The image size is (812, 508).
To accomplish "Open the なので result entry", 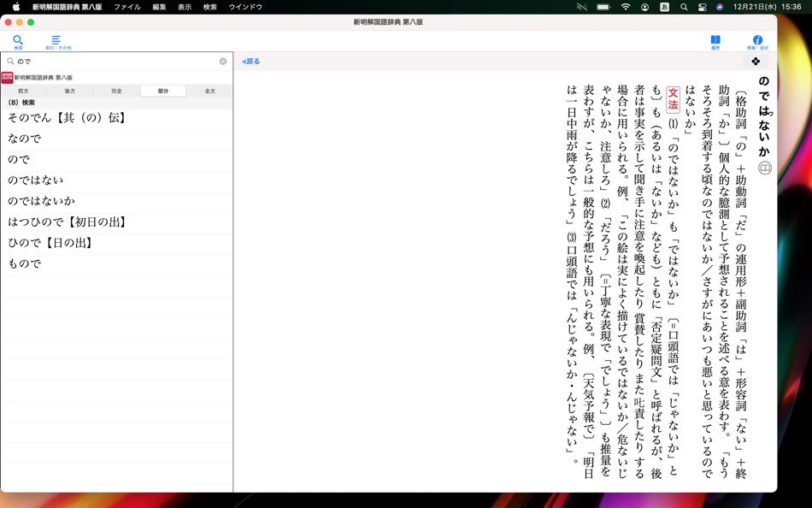I will (x=116, y=139).
